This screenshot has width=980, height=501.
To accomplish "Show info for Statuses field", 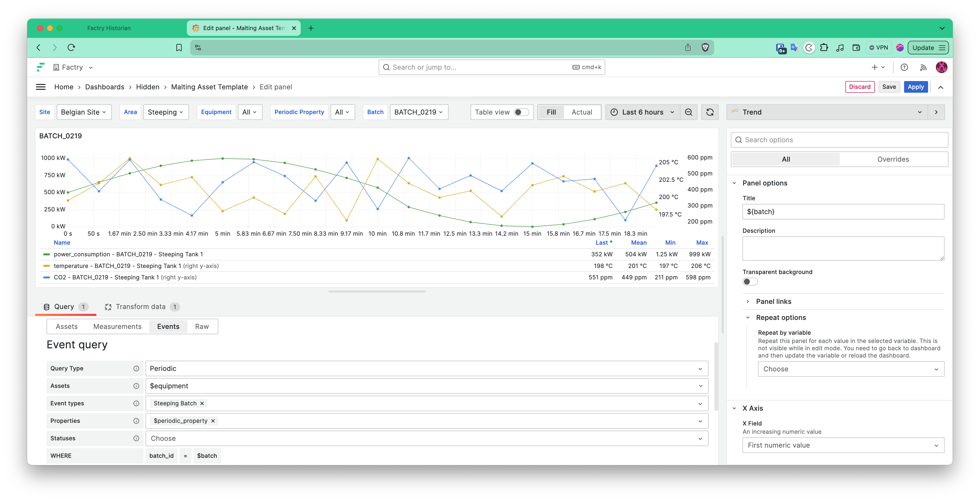I will tap(136, 438).
